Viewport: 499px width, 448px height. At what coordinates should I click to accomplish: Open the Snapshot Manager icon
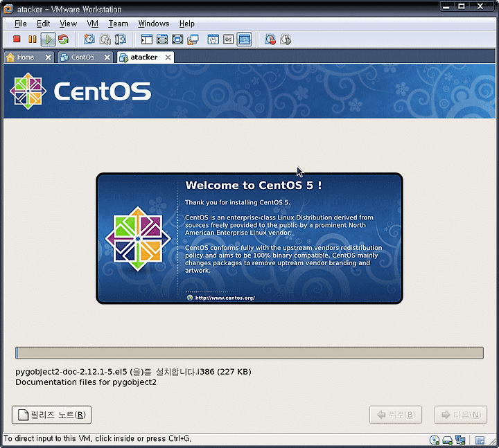tap(121, 39)
